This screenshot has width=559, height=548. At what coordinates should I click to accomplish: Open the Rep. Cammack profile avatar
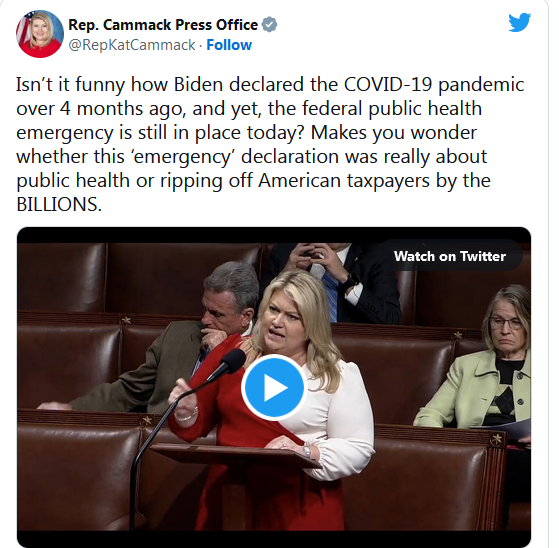[x=40, y=34]
